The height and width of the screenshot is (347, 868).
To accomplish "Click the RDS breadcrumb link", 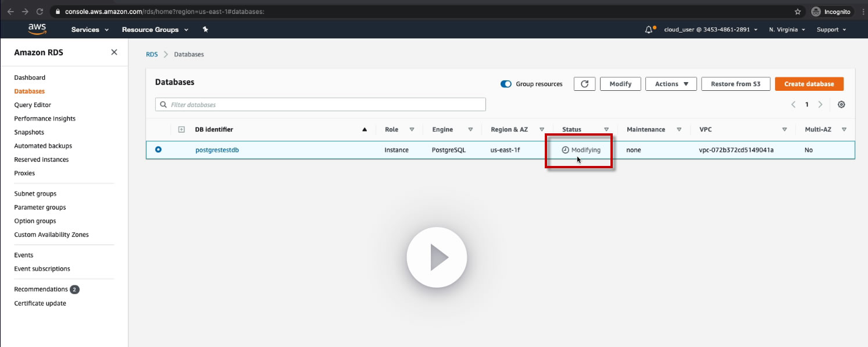I will (x=152, y=54).
